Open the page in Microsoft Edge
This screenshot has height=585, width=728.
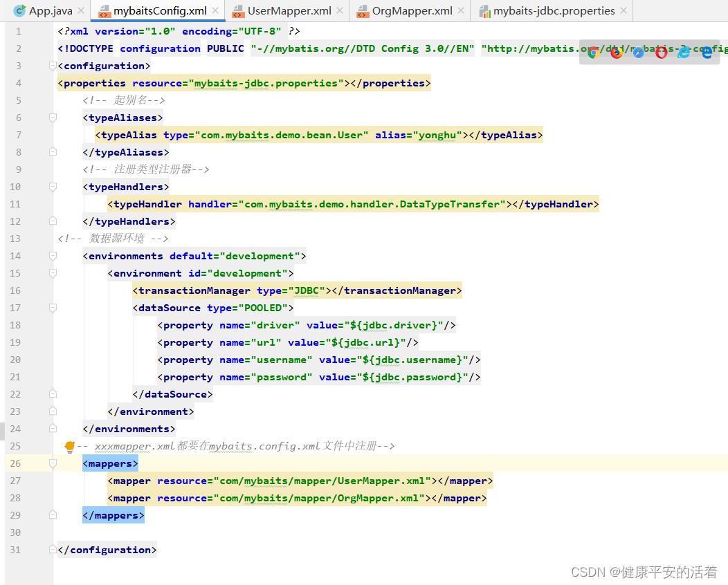(x=707, y=53)
